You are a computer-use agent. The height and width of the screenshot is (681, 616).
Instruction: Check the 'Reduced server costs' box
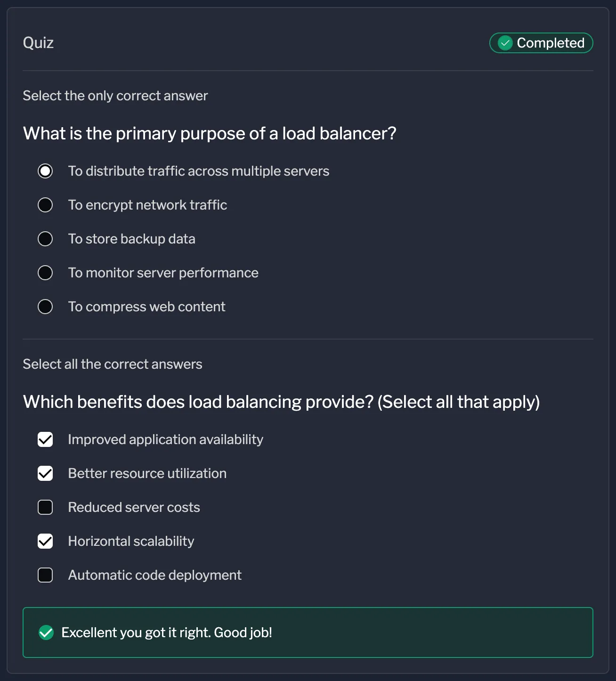click(45, 507)
